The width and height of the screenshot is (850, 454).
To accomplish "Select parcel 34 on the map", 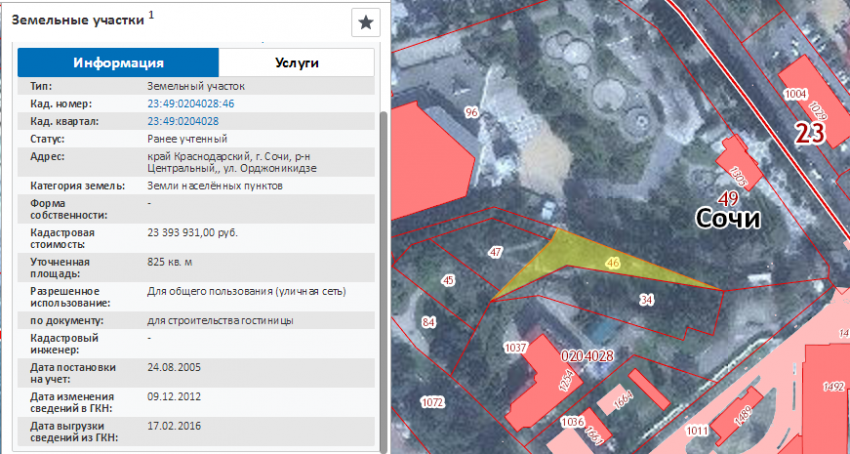I will tap(647, 299).
